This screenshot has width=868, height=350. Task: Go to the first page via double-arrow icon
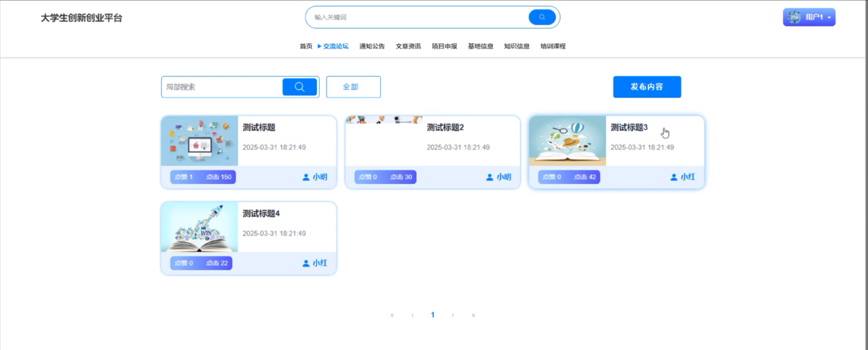click(x=392, y=315)
